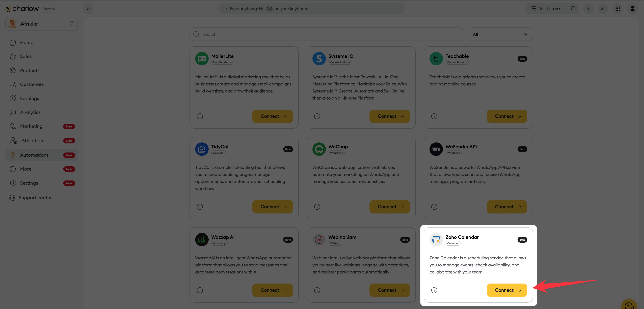The height and width of the screenshot is (309, 644).
Task: Click the integrations Search field
Action: point(326,34)
